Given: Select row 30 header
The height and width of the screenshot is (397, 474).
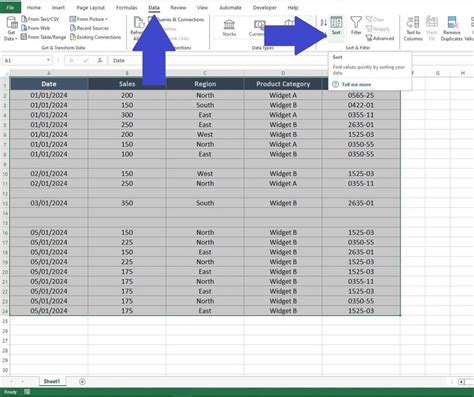Looking at the screenshot, I should [x=5, y=370].
